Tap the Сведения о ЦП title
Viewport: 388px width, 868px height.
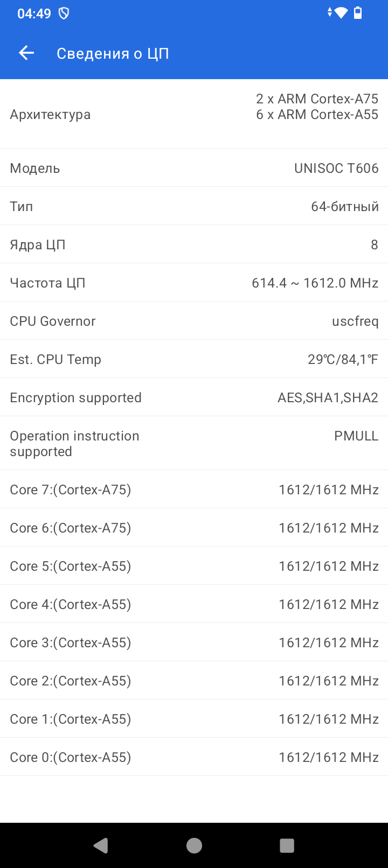click(x=113, y=53)
